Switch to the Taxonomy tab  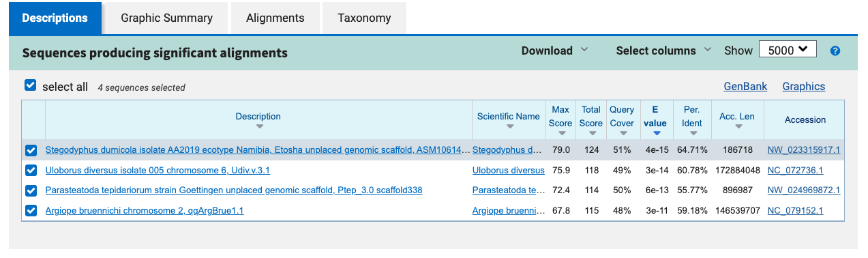(x=364, y=18)
